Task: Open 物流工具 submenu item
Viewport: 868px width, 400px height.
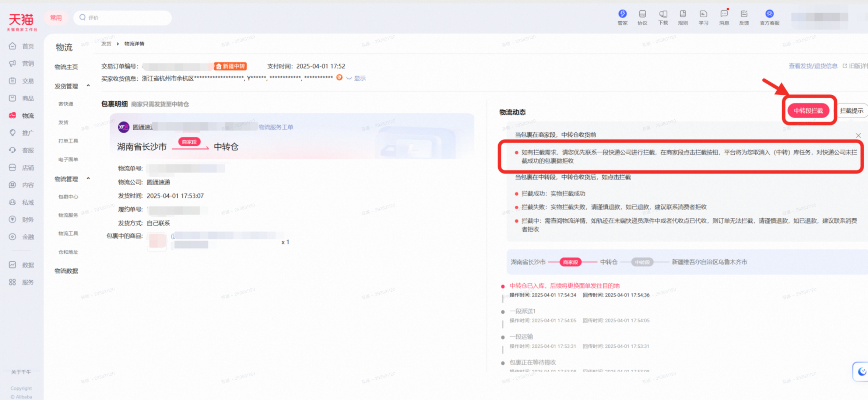Action: (x=68, y=234)
